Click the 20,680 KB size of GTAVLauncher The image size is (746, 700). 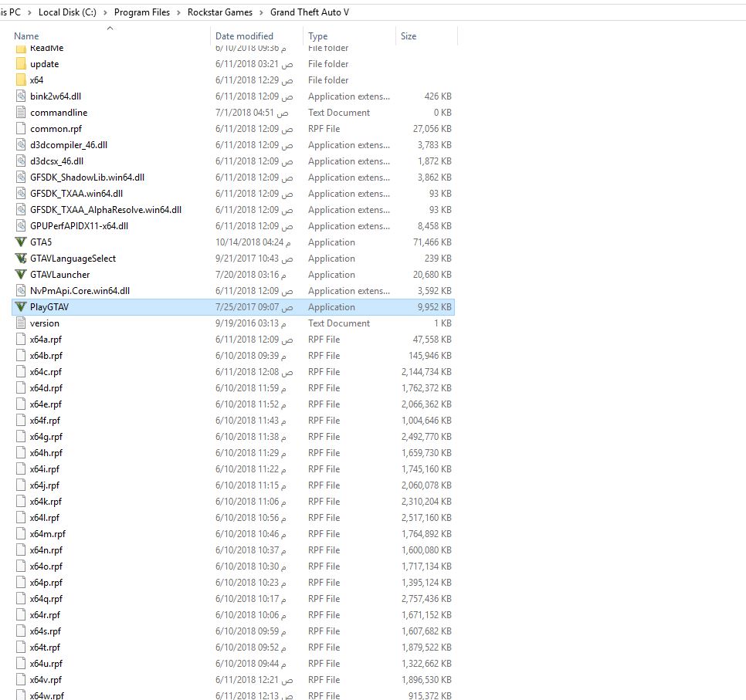(432, 275)
